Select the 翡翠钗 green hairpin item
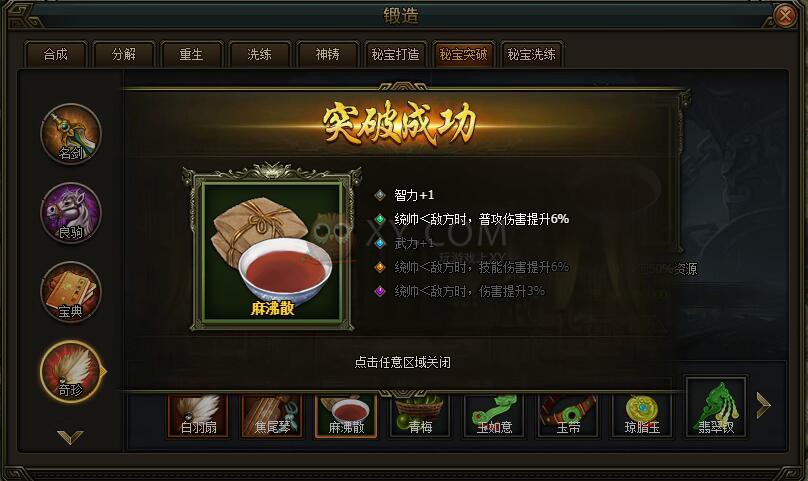The width and height of the screenshot is (808, 481). point(716,407)
